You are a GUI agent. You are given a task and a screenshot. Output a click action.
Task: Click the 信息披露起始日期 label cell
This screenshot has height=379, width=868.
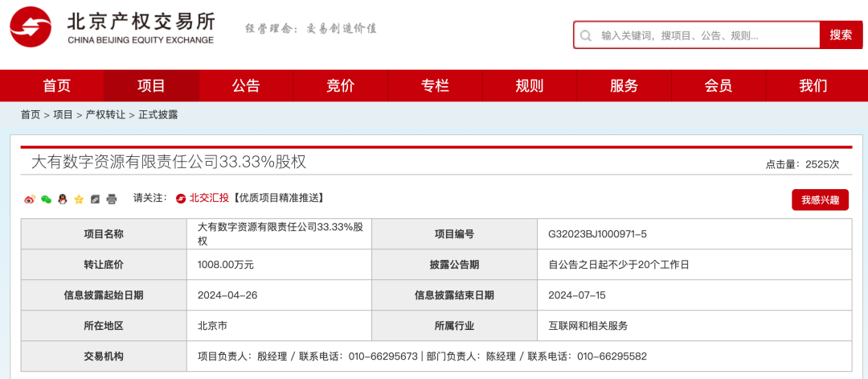pos(104,295)
